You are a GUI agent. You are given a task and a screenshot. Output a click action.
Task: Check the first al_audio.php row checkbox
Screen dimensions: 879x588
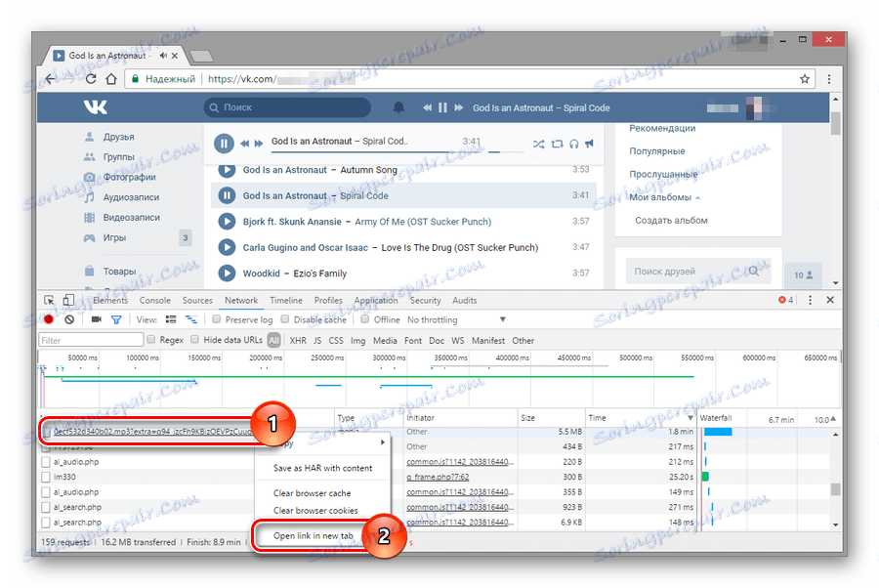pos(46,462)
